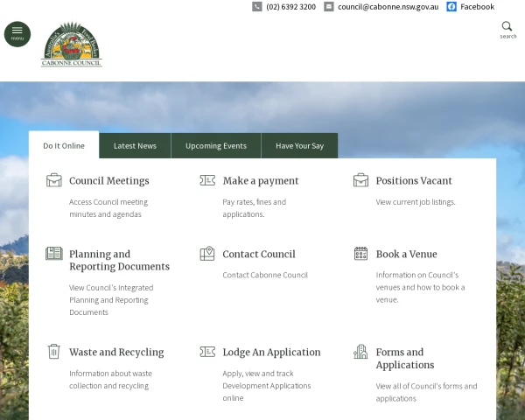Viewport: 525px width, 420px height.
Task: Click the council@cabonne.nsw.gov.au email link
Action: pos(388,6)
